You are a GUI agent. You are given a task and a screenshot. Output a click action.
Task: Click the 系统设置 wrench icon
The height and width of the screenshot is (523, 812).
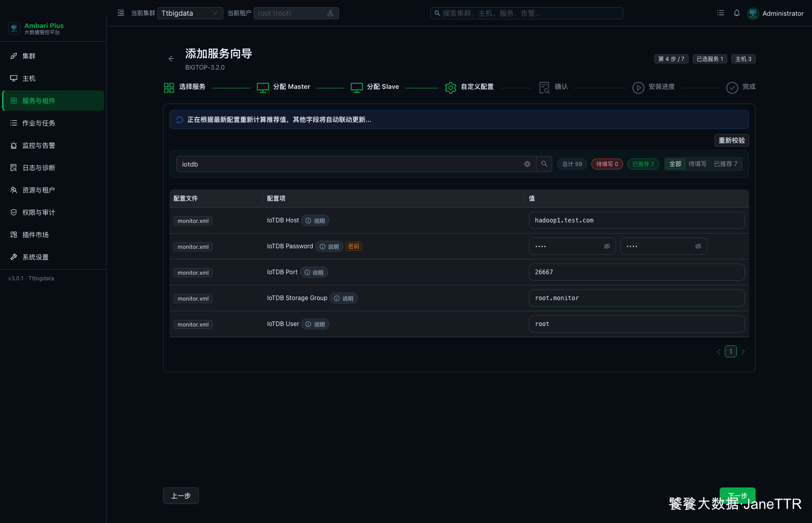14,257
